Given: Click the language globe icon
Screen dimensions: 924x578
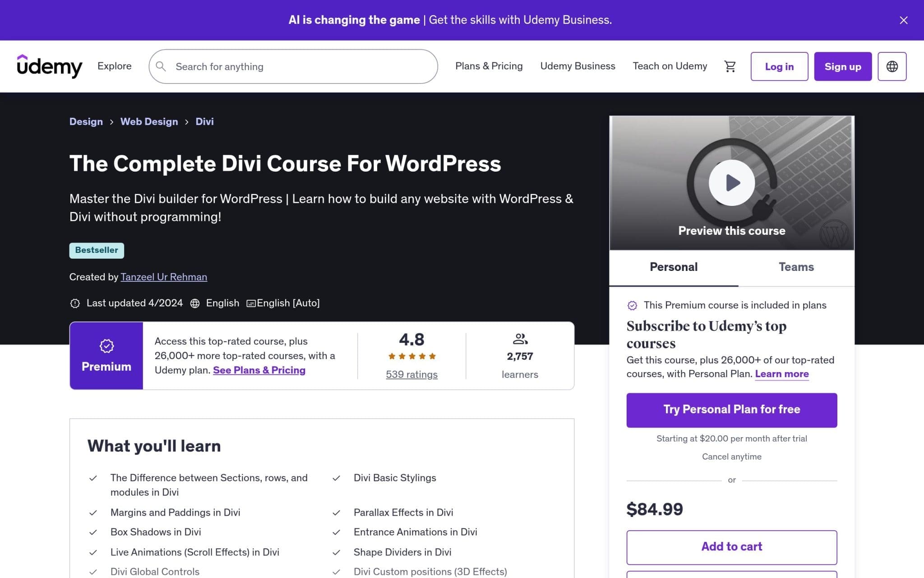Looking at the screenshot, I should point(892,66).
